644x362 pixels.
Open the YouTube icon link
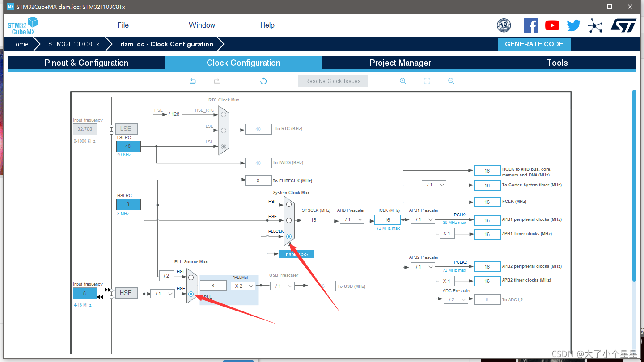tap(552, 25)
